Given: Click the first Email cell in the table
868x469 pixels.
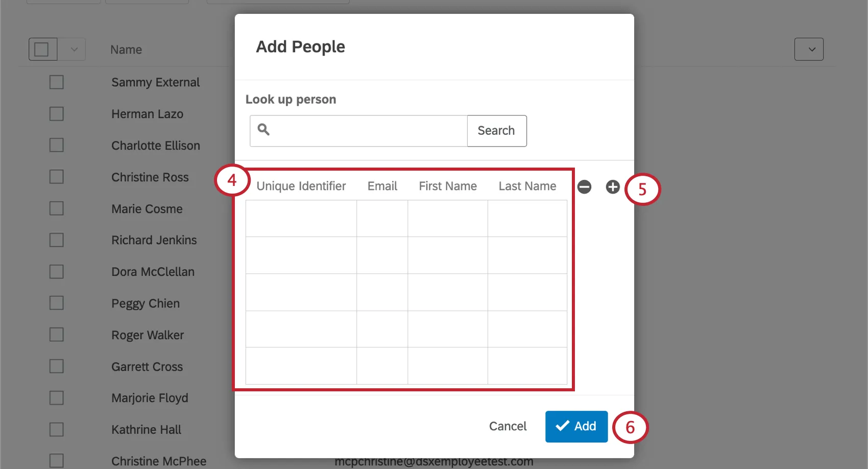Looking at the screenshot, I should pyautogui.click(x=382, y=218).
